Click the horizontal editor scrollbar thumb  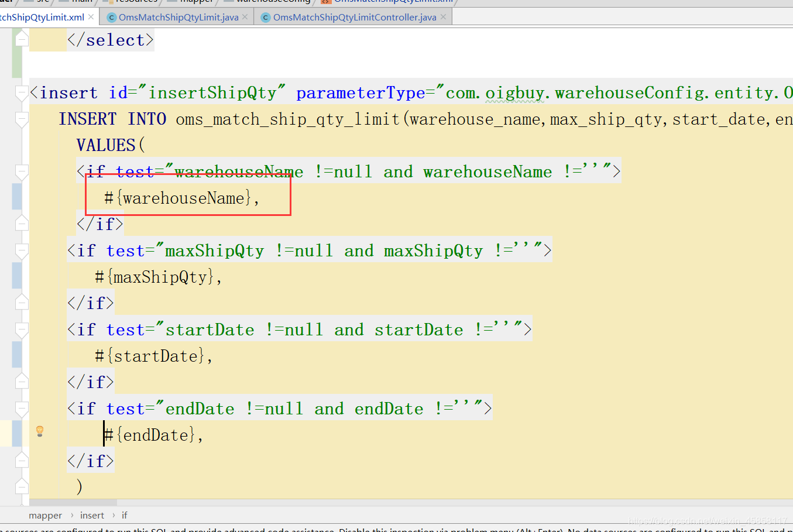tap(73, 502)
